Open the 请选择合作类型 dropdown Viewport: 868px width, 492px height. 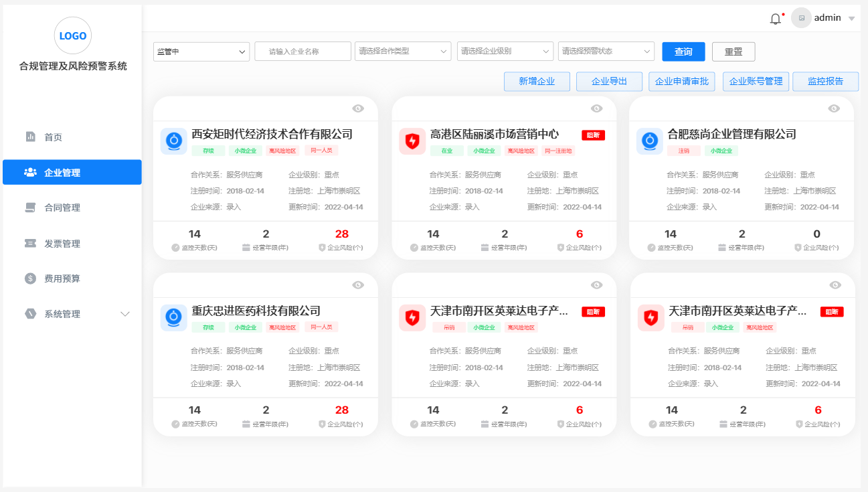pyautogui.click(x=403, y=51)
